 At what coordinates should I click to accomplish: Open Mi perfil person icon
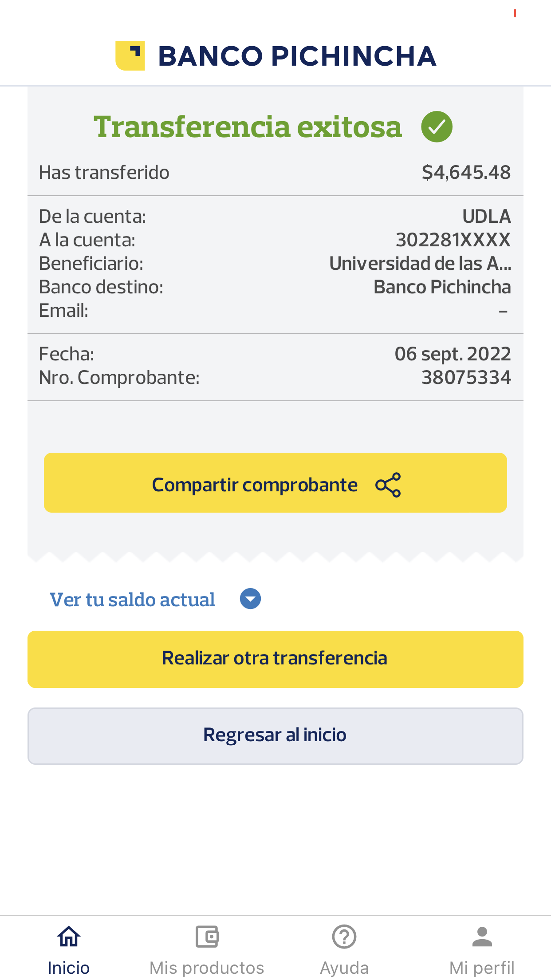[x=482, y=937]
